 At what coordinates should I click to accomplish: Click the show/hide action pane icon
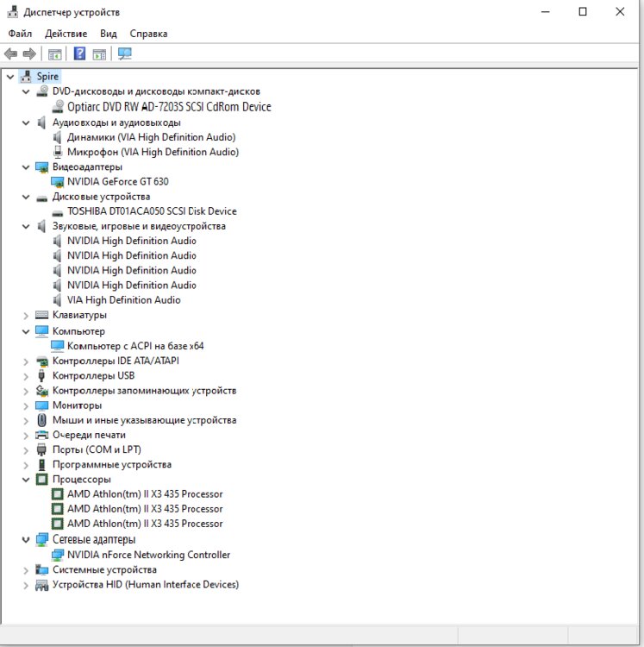99,54
